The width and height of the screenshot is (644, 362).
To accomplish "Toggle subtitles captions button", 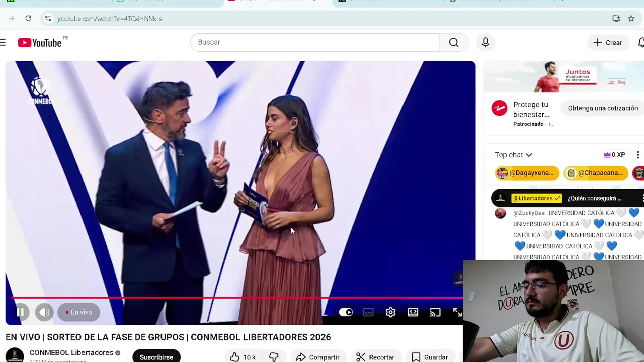I will (368, 312).
